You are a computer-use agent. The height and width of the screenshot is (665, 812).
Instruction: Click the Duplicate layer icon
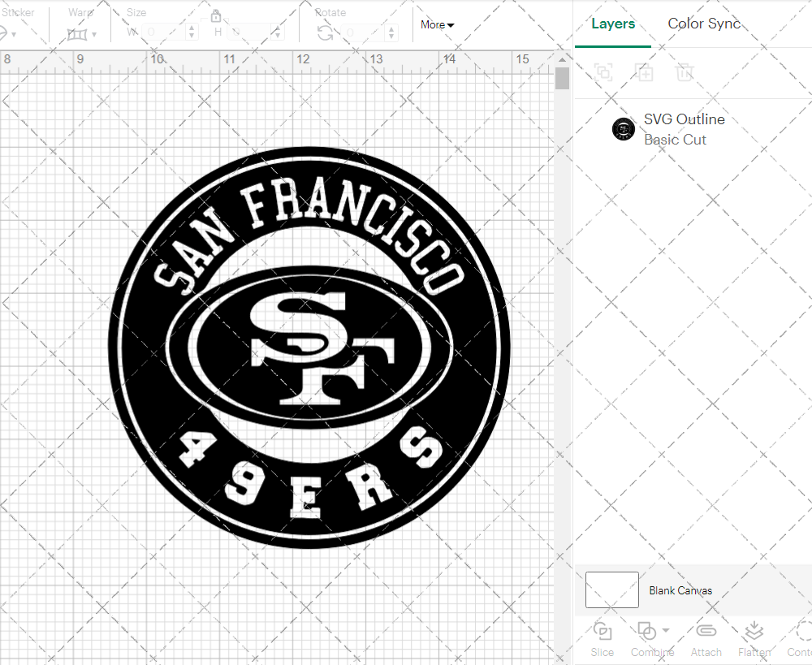point(644,72)
